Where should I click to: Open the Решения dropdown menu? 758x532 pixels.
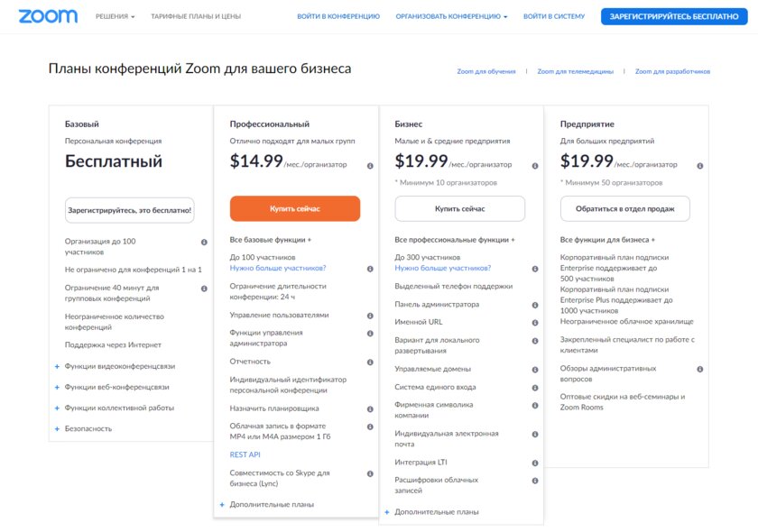(116, 16)
